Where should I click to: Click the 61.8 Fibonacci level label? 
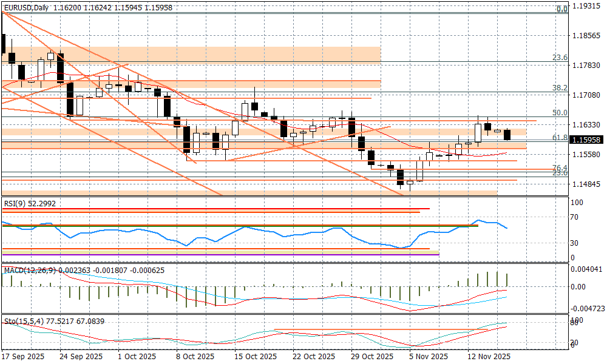tap(559, 138)
